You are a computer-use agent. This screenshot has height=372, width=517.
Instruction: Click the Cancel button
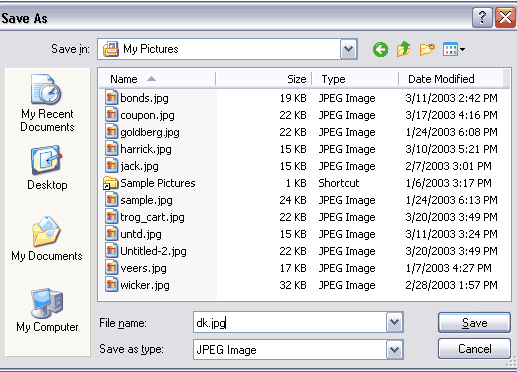(x=474, y=349)
